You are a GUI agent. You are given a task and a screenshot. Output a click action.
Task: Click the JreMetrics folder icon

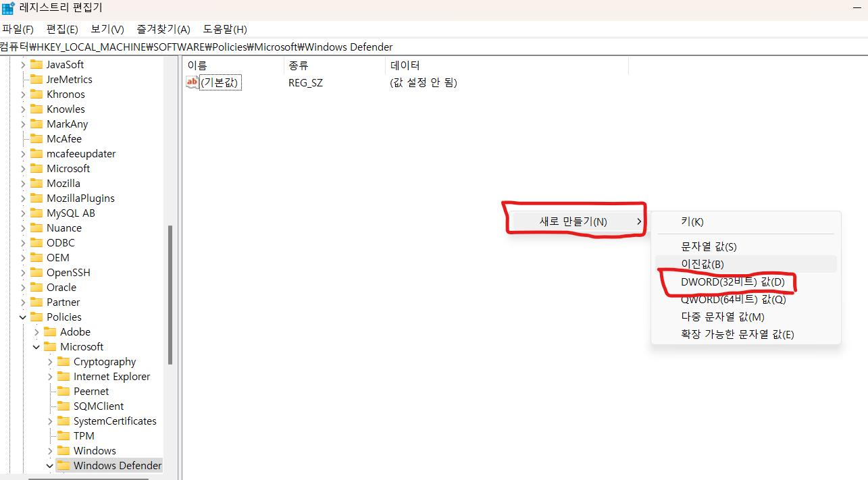(36, 80)
